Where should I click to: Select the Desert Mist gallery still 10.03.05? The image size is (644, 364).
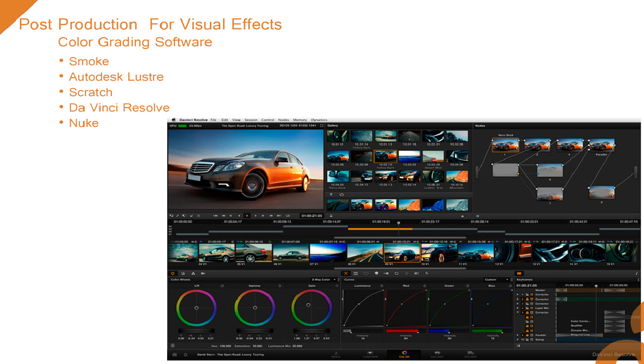tap(433, 156)
